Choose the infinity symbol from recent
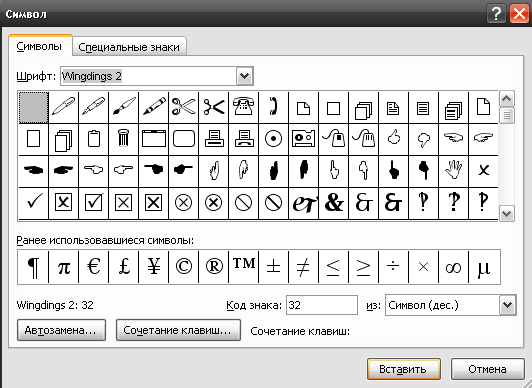 pyautogui.click(x=453, y=267)
